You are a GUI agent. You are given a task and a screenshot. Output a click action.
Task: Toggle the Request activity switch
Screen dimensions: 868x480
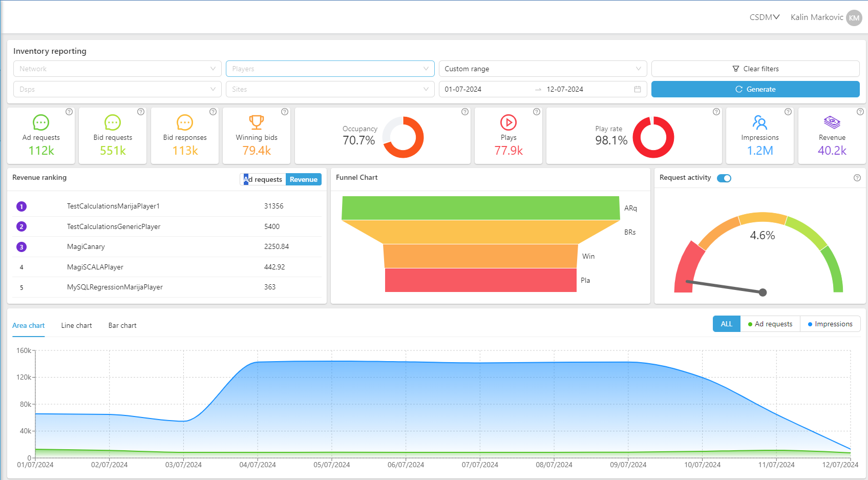tap(724, 178)
